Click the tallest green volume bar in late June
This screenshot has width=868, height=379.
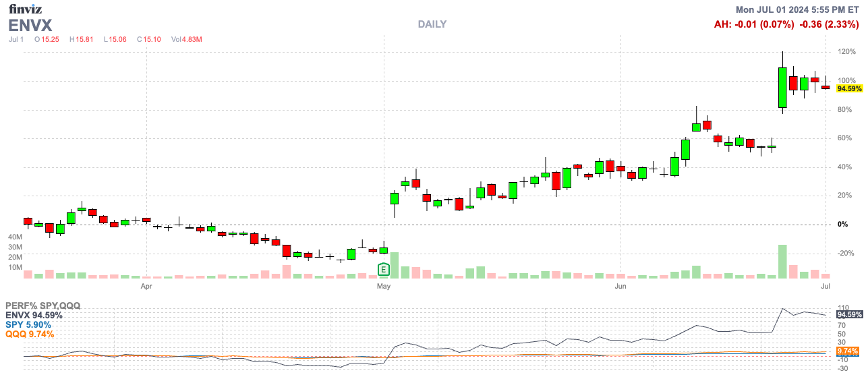(x=782, y=262)
